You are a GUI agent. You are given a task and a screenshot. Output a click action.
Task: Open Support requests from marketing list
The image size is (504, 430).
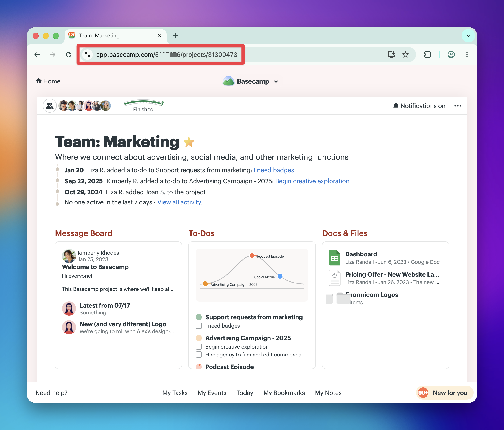click(254, 317)
